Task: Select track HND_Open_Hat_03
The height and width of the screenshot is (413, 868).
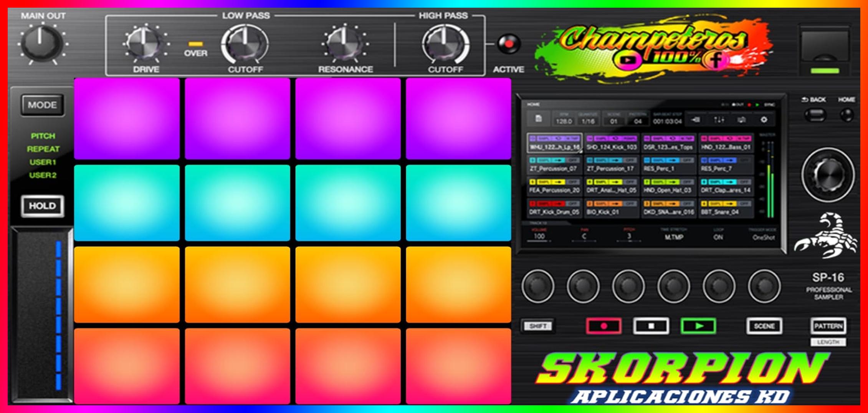Action: coord(668,186)
